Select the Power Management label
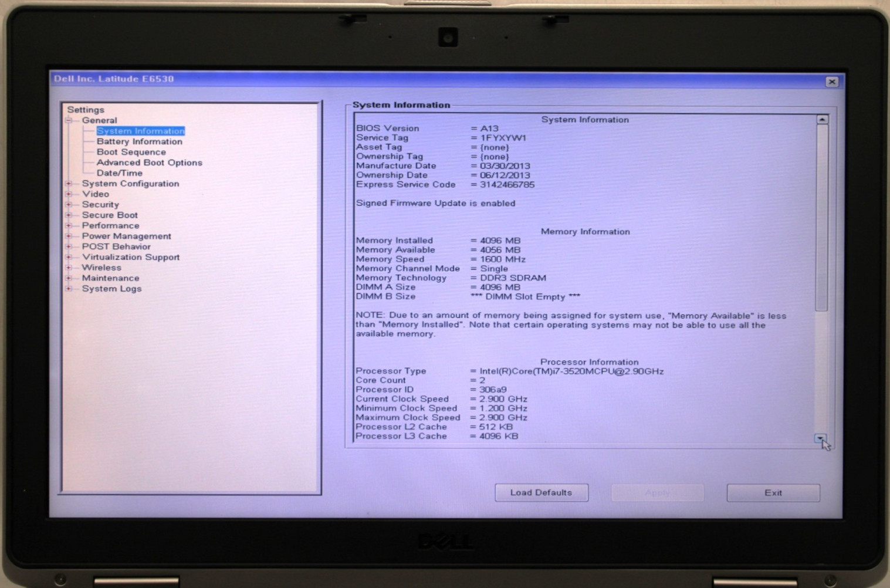This screenshot has height=588, width=890. point(127,236)
